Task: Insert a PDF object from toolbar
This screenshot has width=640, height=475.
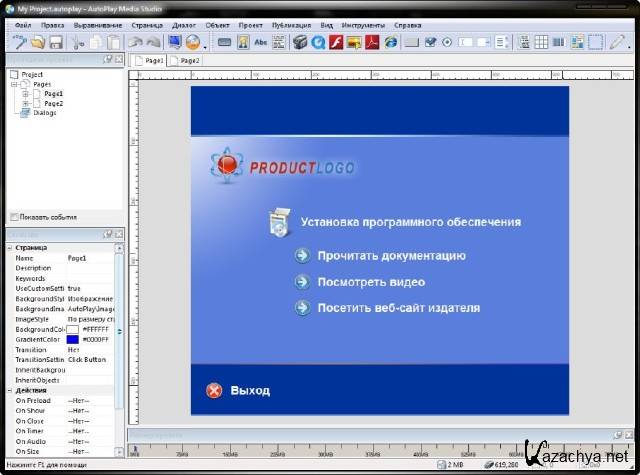Action: click(370, 42)
